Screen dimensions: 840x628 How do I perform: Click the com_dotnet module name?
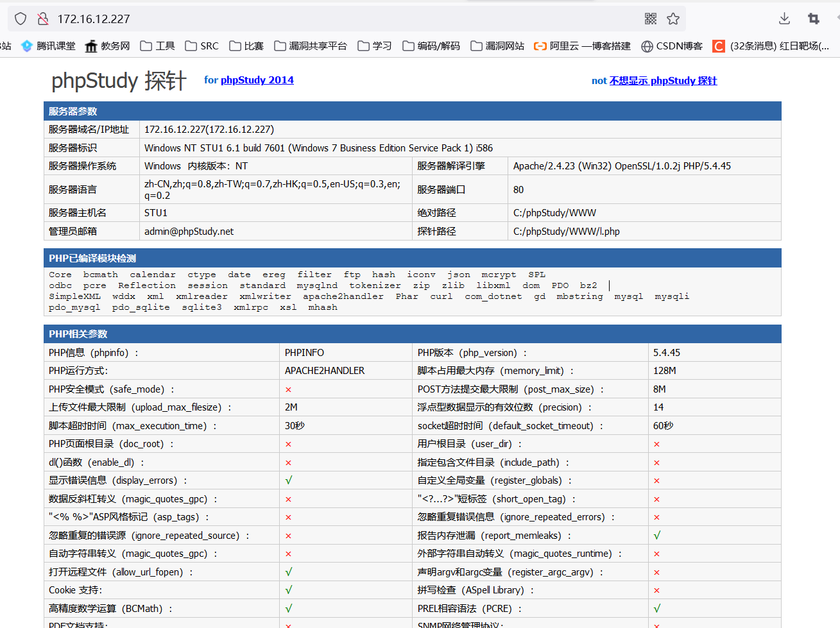[x=493, y=296]
